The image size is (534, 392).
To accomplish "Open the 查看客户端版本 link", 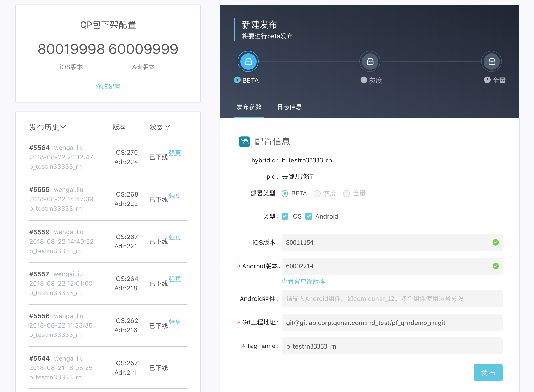I will (x=303, y=281).
